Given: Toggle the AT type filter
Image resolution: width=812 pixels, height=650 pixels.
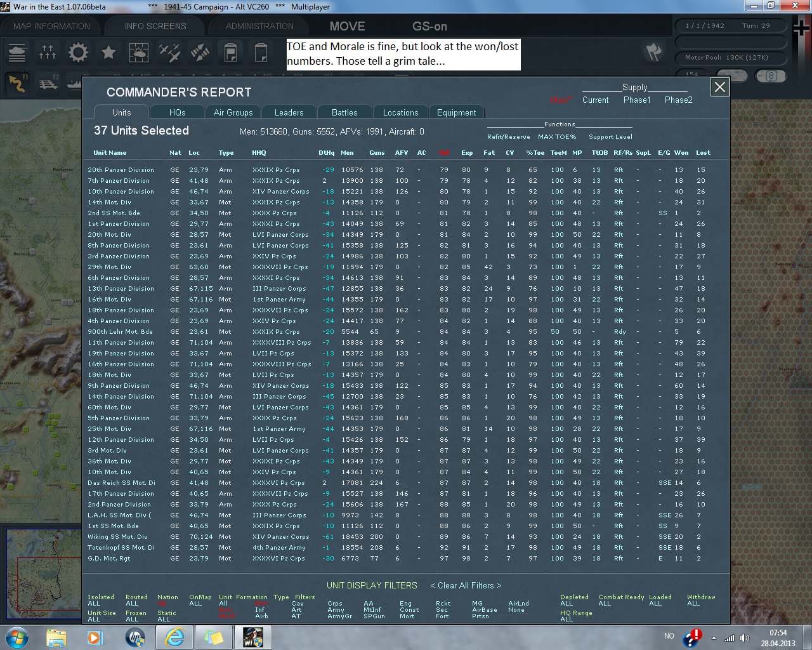Looking at the screenshot, I should coord(296,616).
